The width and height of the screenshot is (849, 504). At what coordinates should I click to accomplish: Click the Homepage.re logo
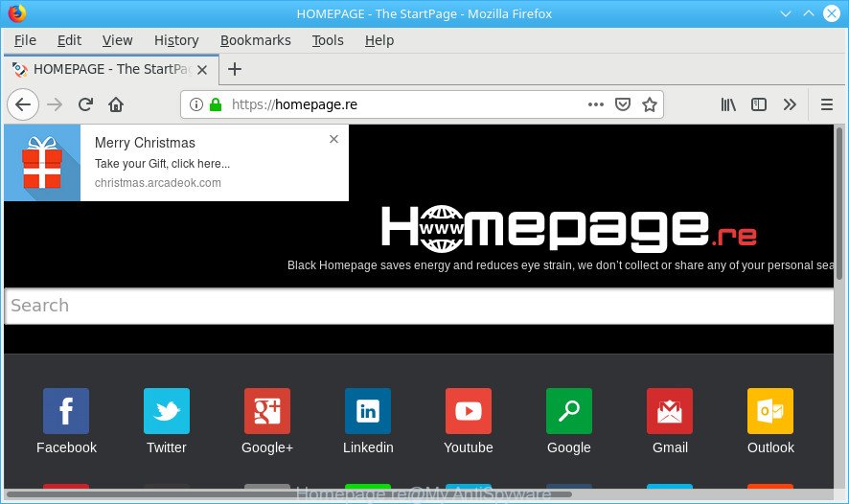[x=568, y=228]
